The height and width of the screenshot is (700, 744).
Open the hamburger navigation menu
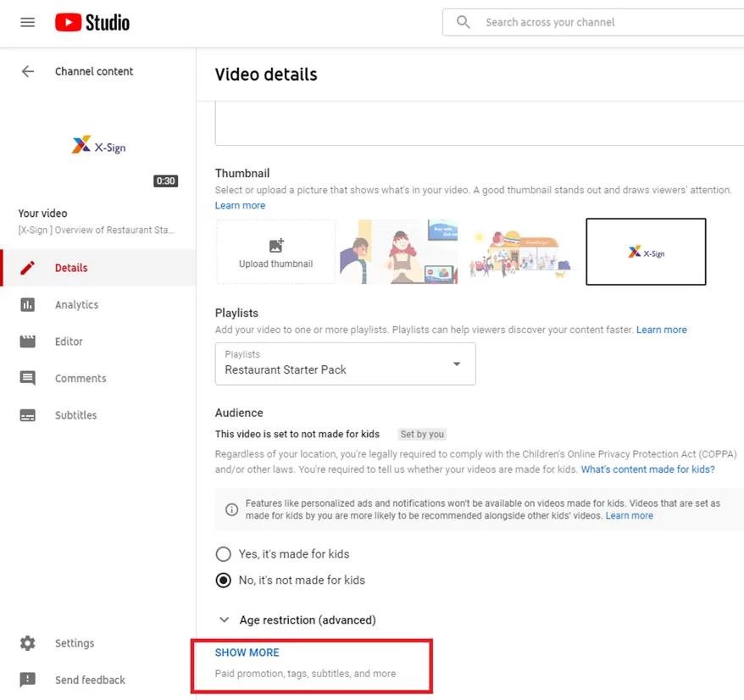27,22
